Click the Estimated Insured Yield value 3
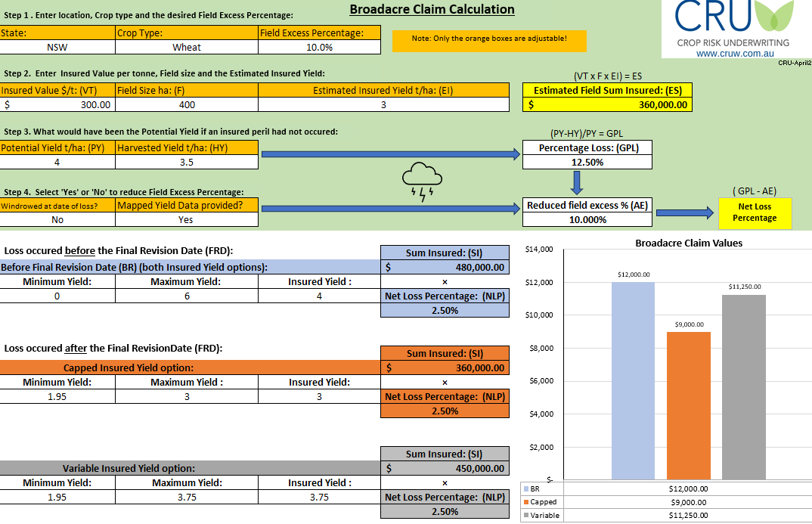 point(384,104)
